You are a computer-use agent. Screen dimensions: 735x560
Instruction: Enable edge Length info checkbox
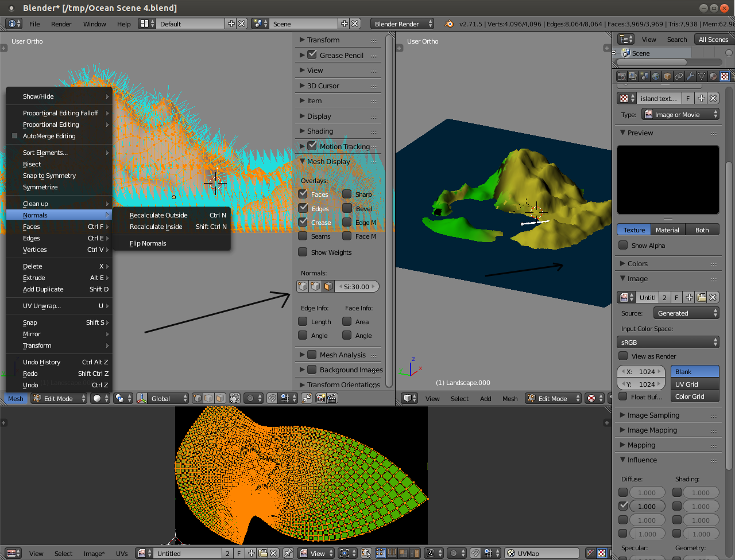[x=303, y=321]
